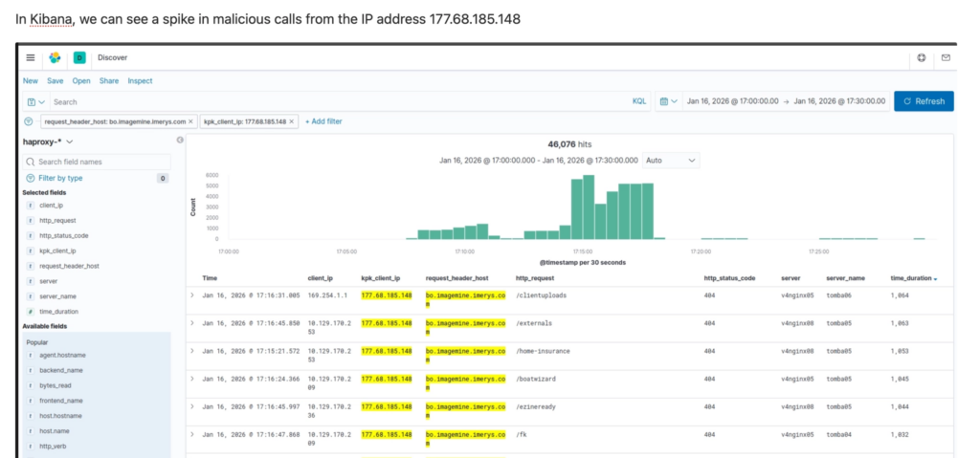Screen dimensions: 980x458
Task: Expand the first log row at 17:16:31
Action: tap(192, 295)
